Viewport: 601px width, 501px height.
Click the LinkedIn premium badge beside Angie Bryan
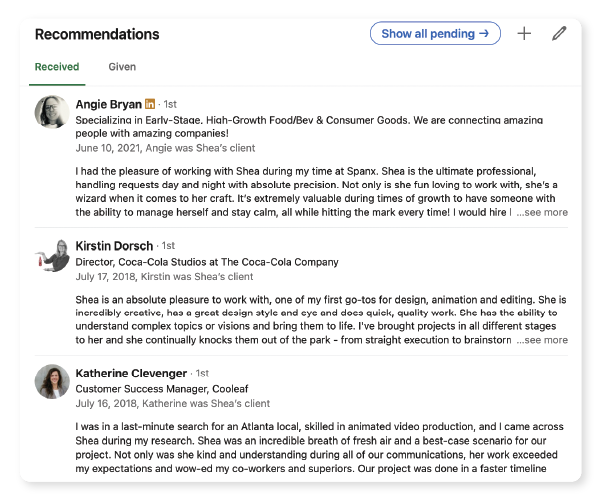(x=150, y=104)
